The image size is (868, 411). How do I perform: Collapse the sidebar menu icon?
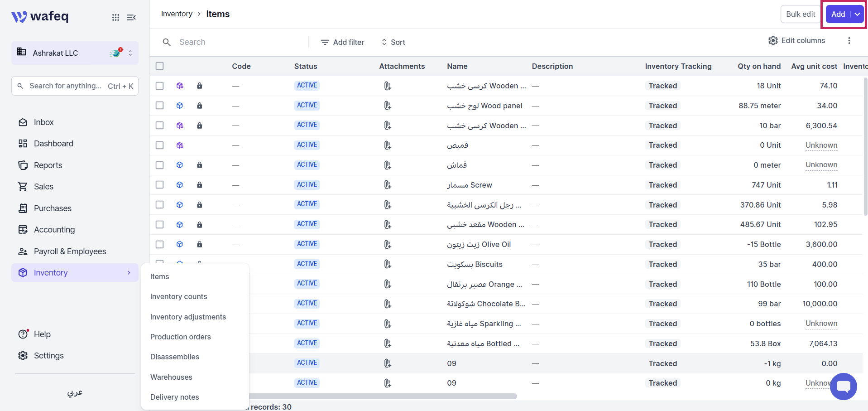click(132, 17)
